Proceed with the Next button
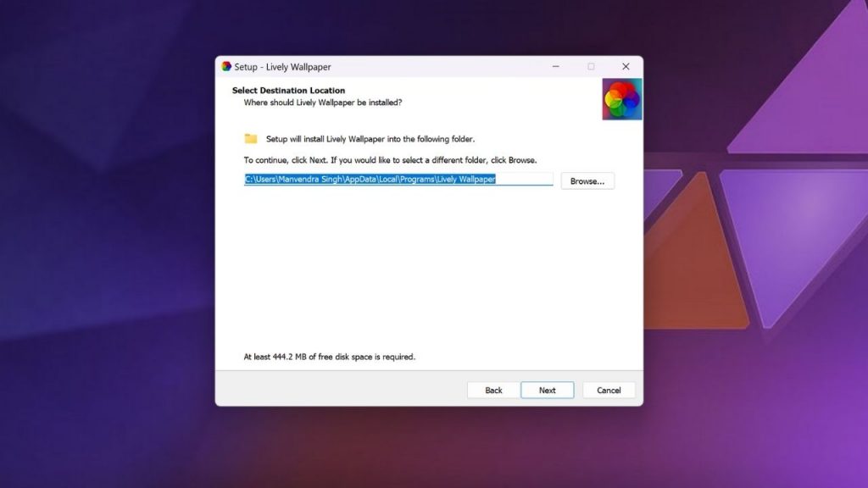This screenshot has width=868, height=488. [547, 390]
